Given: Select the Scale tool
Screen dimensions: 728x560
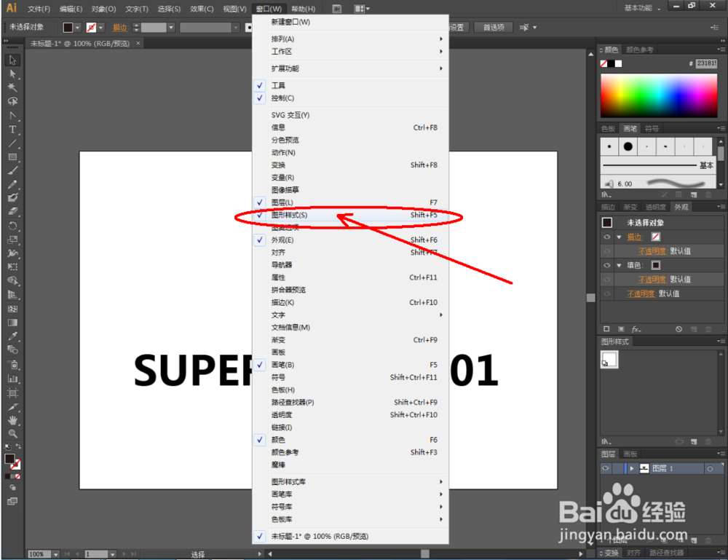Looking at the screenshot, I should click(x=12, y=240).
